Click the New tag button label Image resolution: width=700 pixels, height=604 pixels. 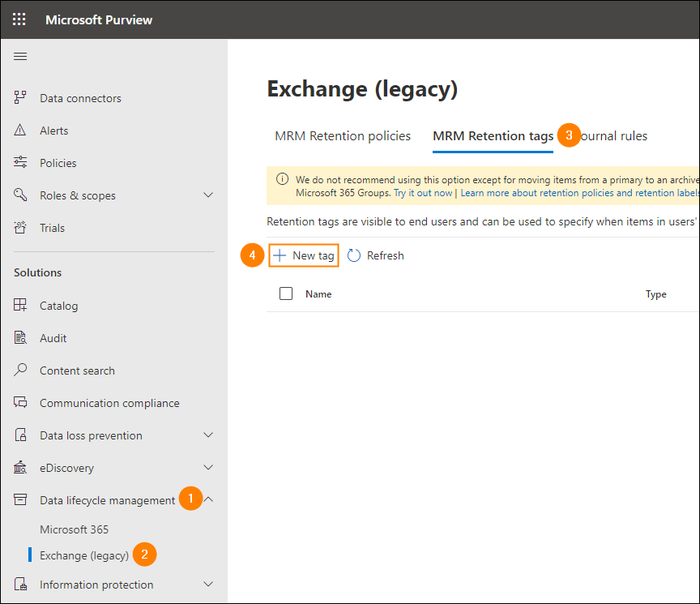pyautogui.click(x=314, y=255)
